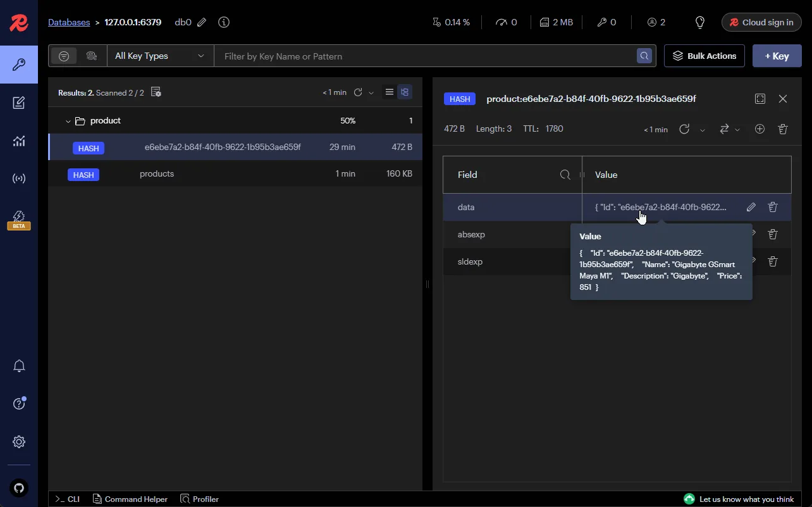Collapse the product folder
Screen dimensions: 812x507
(x=68, y=121)
